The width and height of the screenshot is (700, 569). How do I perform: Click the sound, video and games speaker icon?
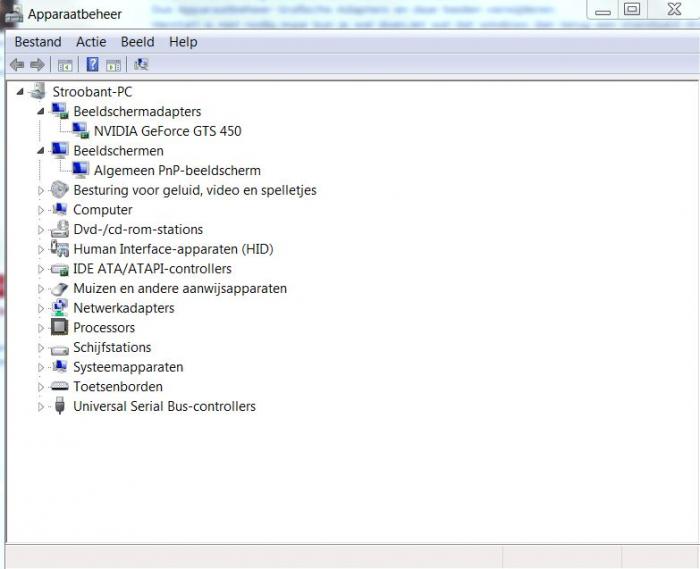[x=59, y=190]
